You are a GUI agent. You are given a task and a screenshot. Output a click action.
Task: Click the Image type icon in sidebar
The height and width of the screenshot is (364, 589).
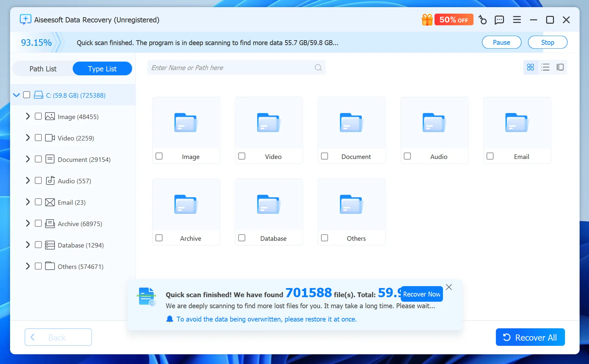[x=50, y=116]
